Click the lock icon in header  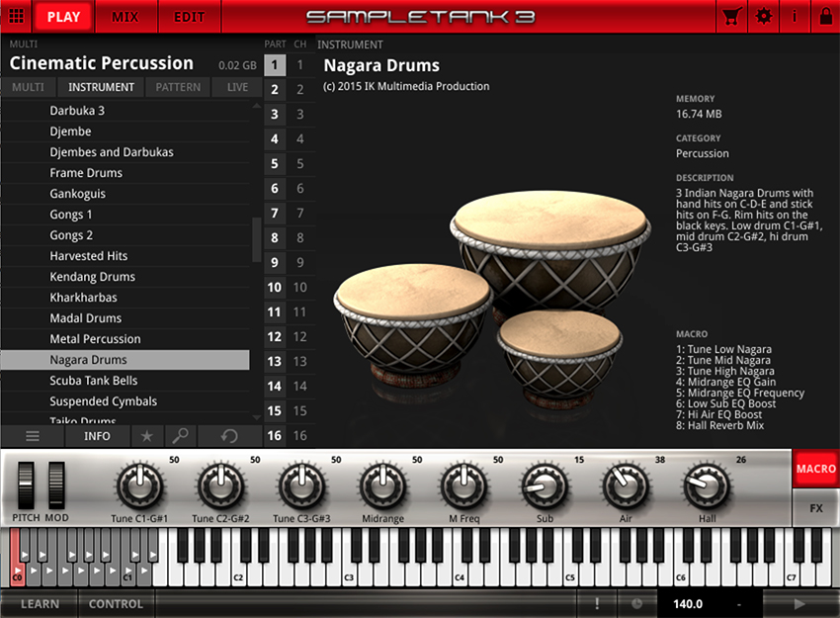pos(825,17)
